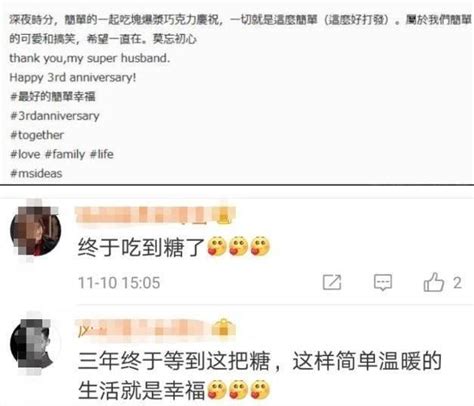Viewport: 474px width, 406px height.
Task: Open first commenter's pixelated avatar
Action: (x=35, y=230)
